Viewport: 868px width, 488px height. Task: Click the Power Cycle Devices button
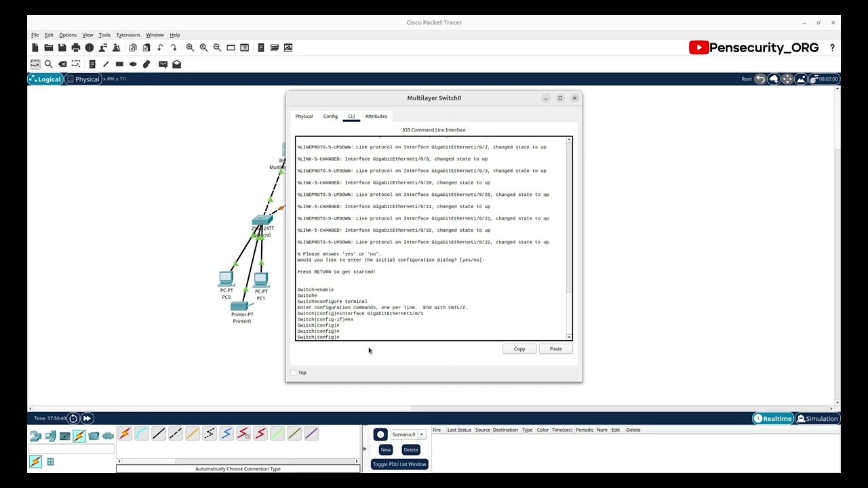73,418
